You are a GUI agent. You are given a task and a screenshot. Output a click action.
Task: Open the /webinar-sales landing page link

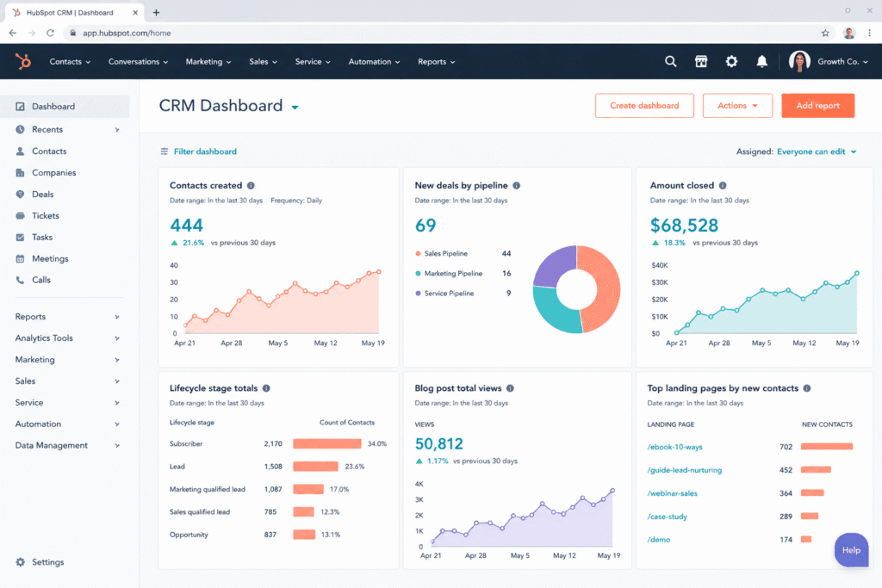[672, 493]
